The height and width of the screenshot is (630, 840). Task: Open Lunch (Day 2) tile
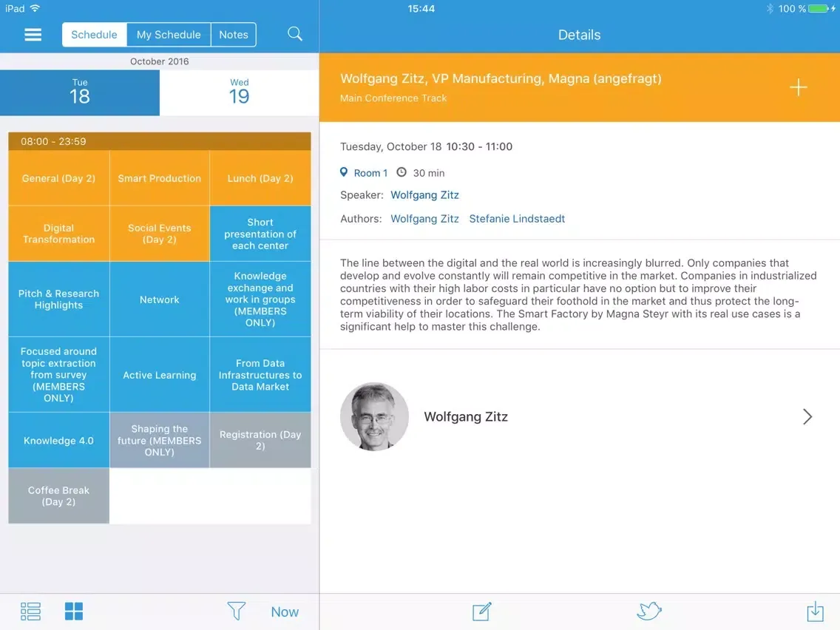coord(260,178)
